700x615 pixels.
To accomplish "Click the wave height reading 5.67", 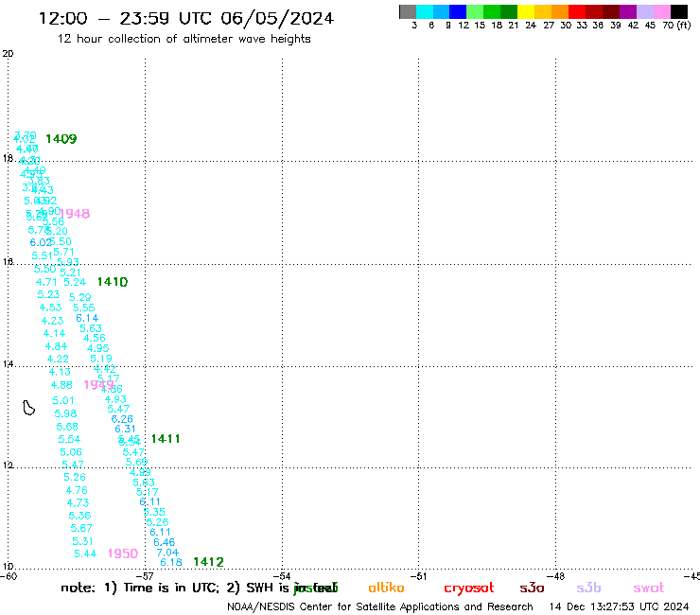I will 81,528.
